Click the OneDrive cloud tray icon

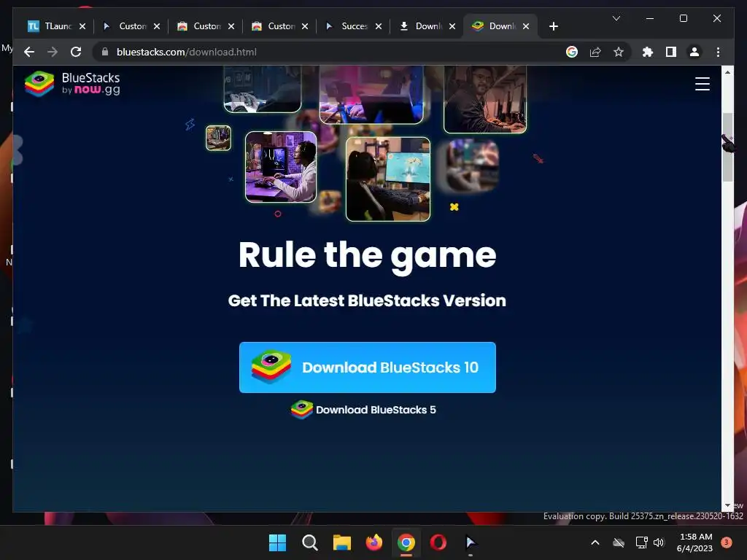coord(619,542)
